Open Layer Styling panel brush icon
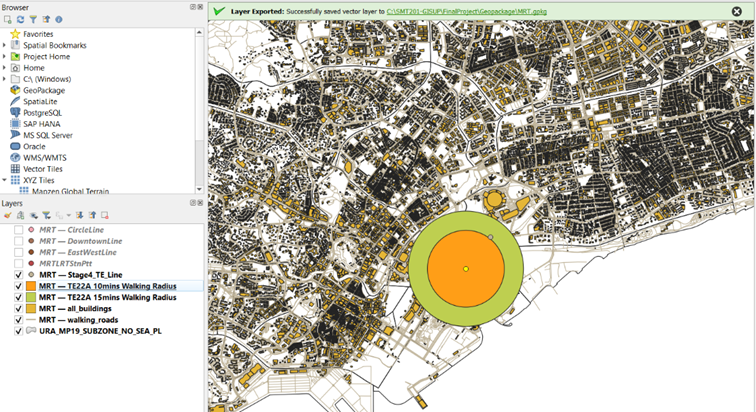This screenshot has width=756, height=412. pos(8,215)
